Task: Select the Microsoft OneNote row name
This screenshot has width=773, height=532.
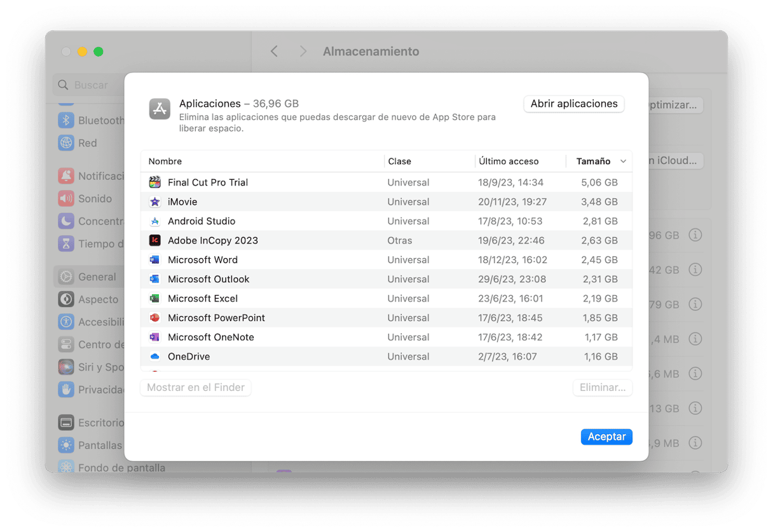Action: coord(211,338)
